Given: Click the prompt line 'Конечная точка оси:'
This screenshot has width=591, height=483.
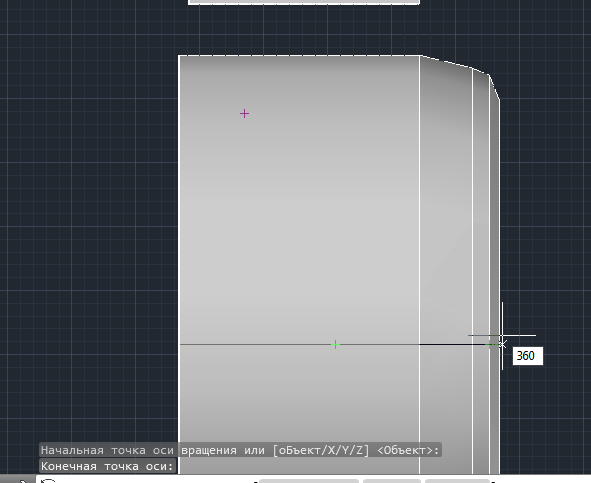Looking at the screenshot, I should click(x=108, y=466).
